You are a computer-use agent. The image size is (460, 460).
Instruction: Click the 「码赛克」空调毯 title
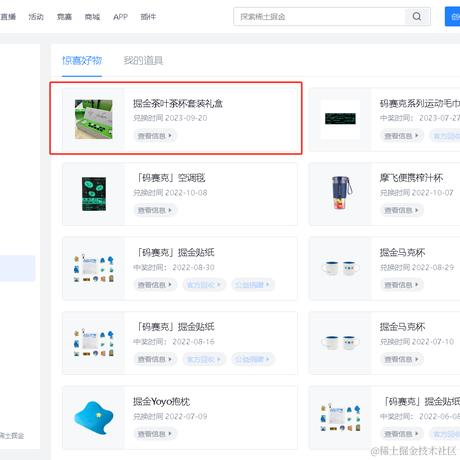coord(169,178)
